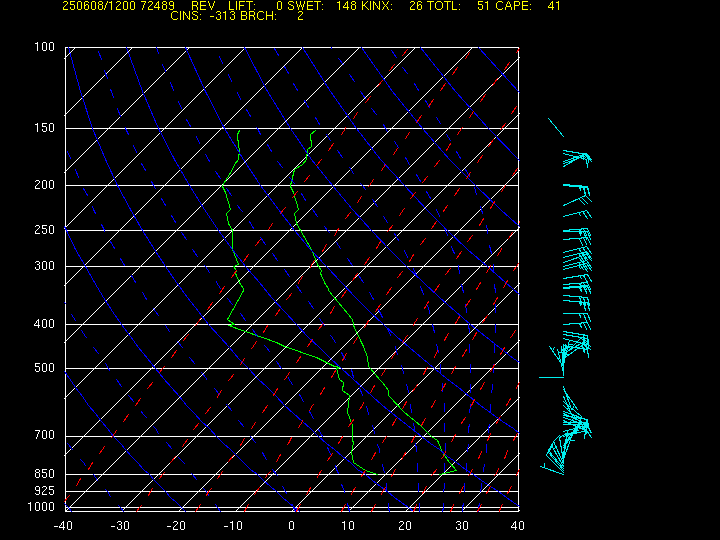Select the SWET: label
720x540 pixels.
click(x=305, y=6)
